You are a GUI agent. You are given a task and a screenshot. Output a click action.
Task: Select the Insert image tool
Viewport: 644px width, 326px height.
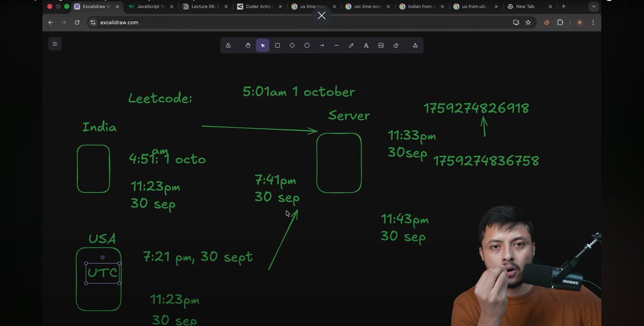381,46
